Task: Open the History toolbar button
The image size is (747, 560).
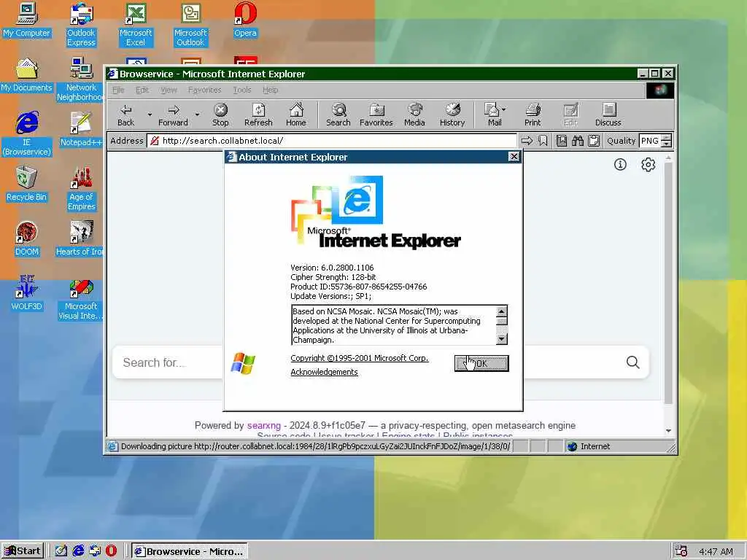Action: click(452, 114)
